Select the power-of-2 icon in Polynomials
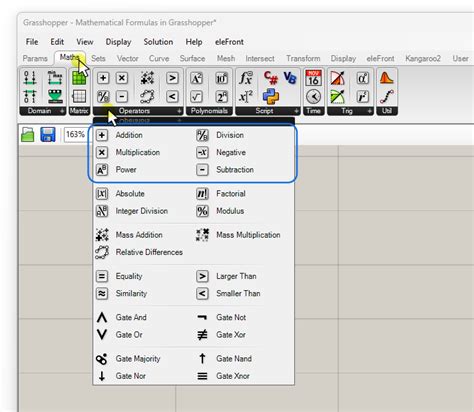474x412 pixels. [222, 97]
